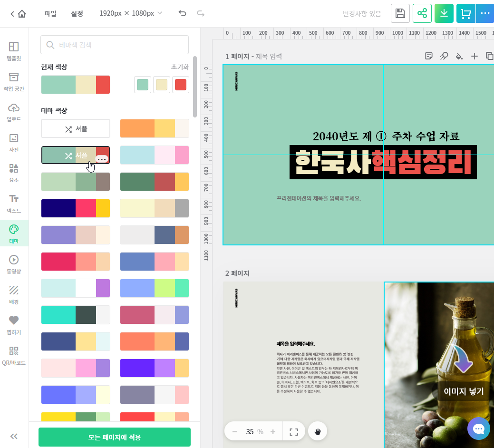Apply the crimson, salmon and peach theme palette

(76, 262)
